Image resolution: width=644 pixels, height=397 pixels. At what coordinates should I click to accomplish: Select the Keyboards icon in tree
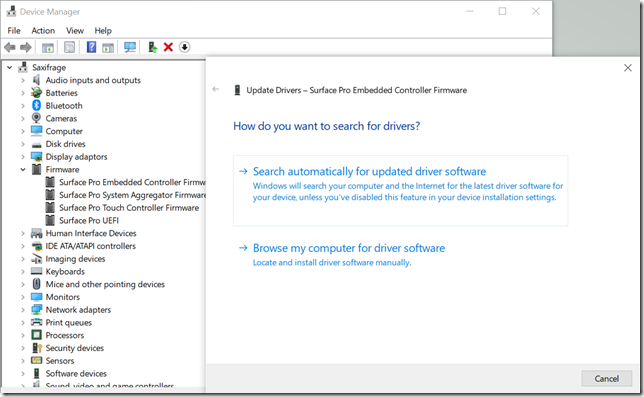[37, 271]
